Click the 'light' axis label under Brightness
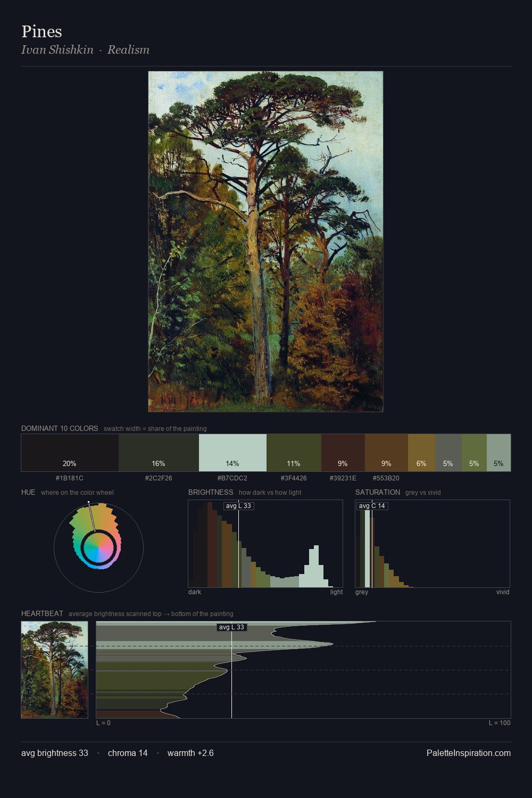This screenshot has height=798, width=532. tap(336, 592)
